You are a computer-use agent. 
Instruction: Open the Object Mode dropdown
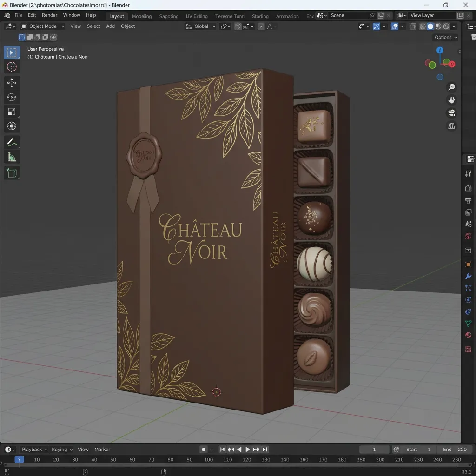[42, 26]
